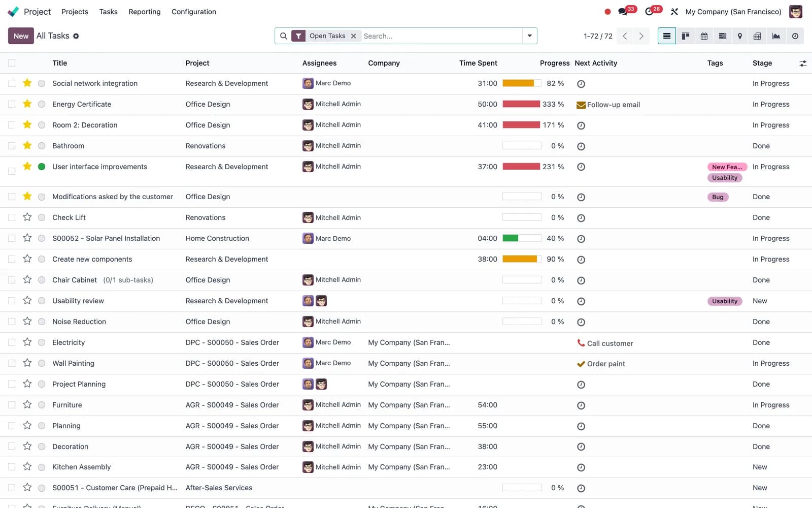This screenshot has height=508, width=812.
Task: Switch to Calendar view
Action: (704, 36)
